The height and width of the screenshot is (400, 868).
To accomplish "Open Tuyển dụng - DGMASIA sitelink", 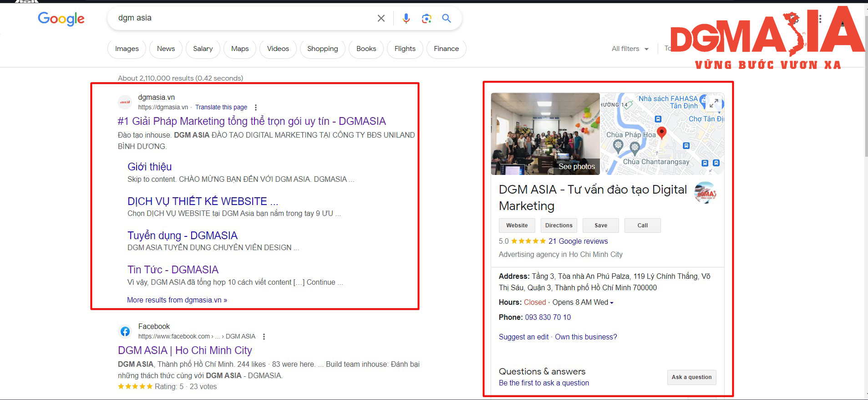I will pyautogui.click(x=183, y=236).
